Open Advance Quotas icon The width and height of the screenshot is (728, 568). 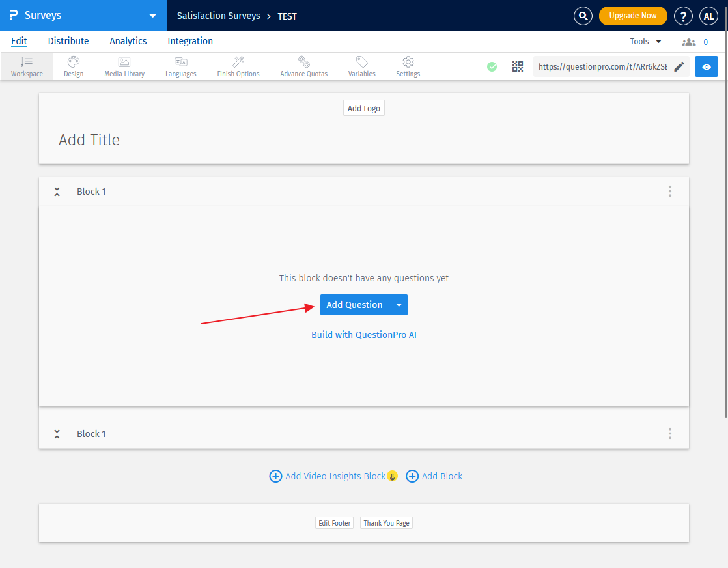[303, 62]
